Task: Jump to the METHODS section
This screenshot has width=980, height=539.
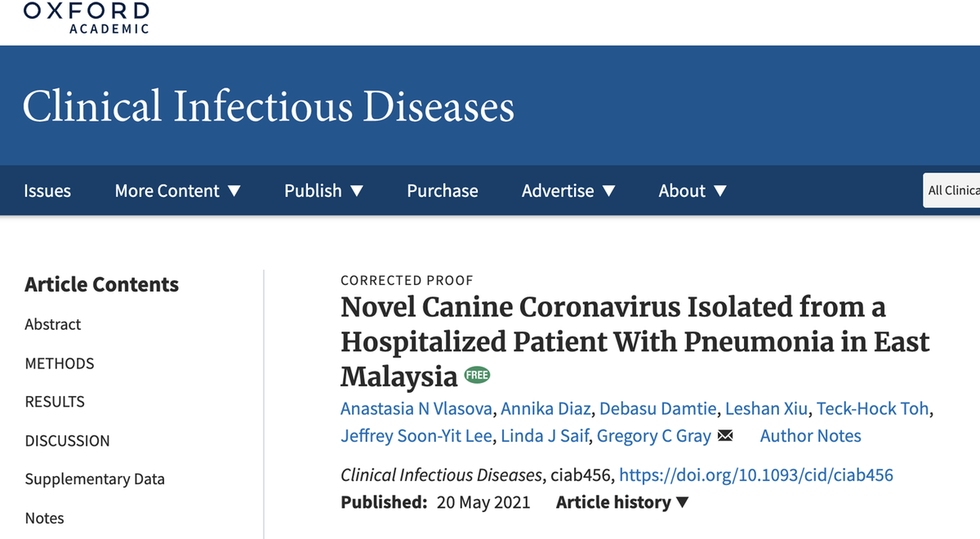Action: 60,363
